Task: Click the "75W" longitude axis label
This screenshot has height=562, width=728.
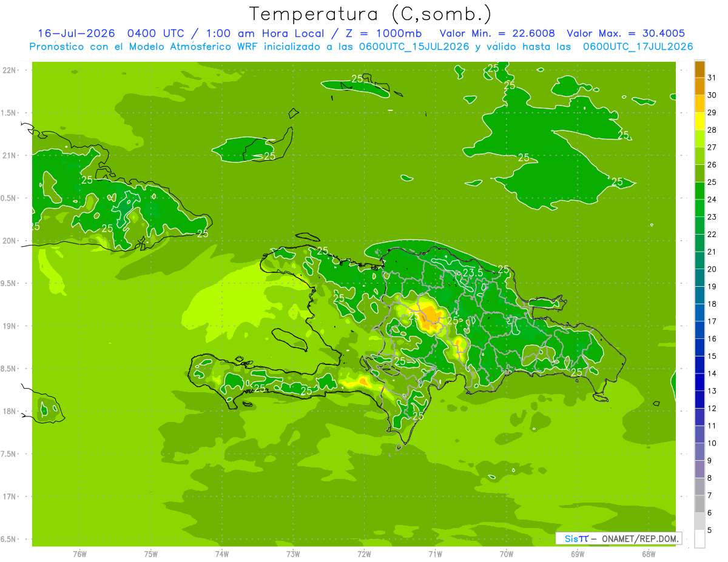Action: click(151, 554)
